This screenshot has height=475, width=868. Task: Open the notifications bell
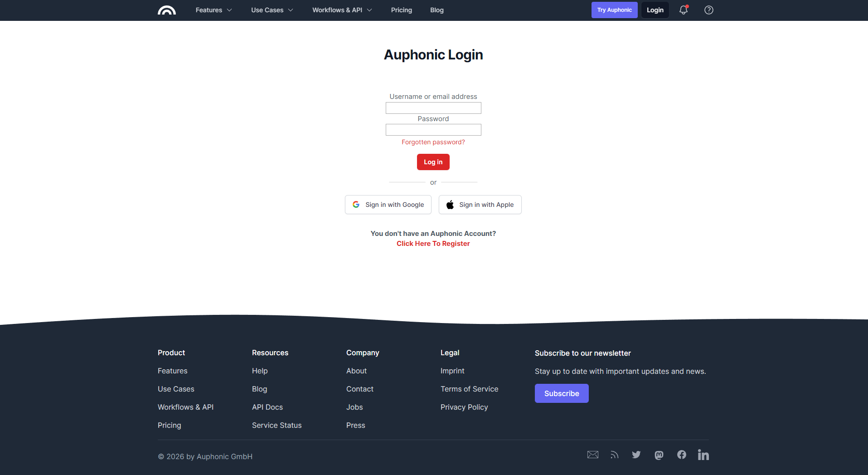click(x=683, y=10)
